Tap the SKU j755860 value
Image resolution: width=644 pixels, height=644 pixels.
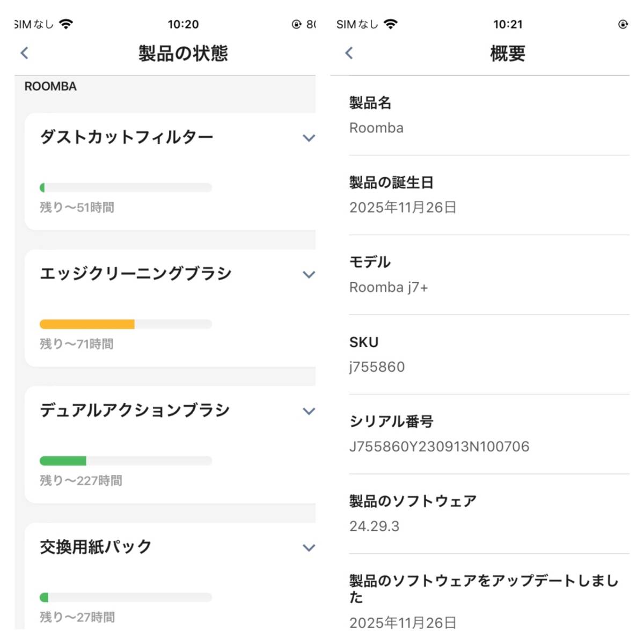click(x=377, y=367)
